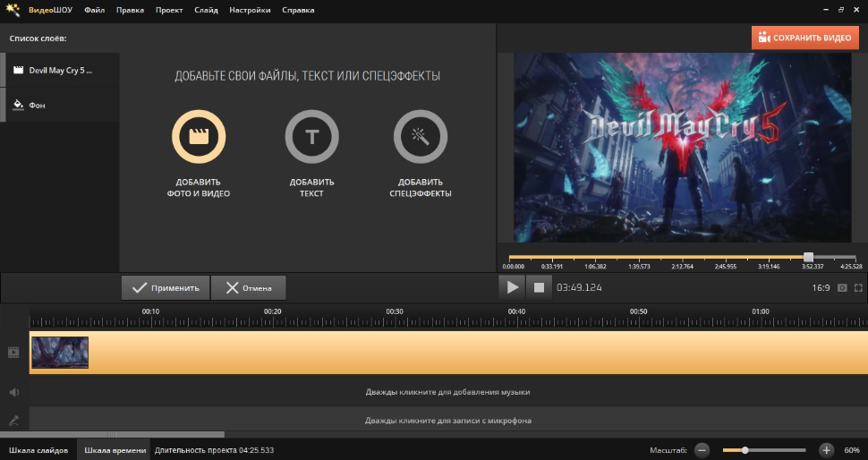Click the Добавить спецэффекты wand icon
Viewport: 868px width, 460px height.
click(421, 136)
